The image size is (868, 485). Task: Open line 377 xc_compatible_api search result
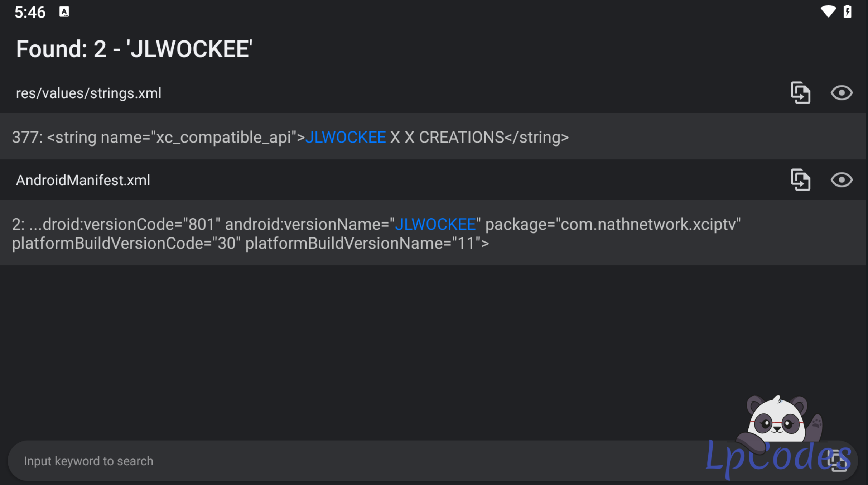tap(433, 137)
